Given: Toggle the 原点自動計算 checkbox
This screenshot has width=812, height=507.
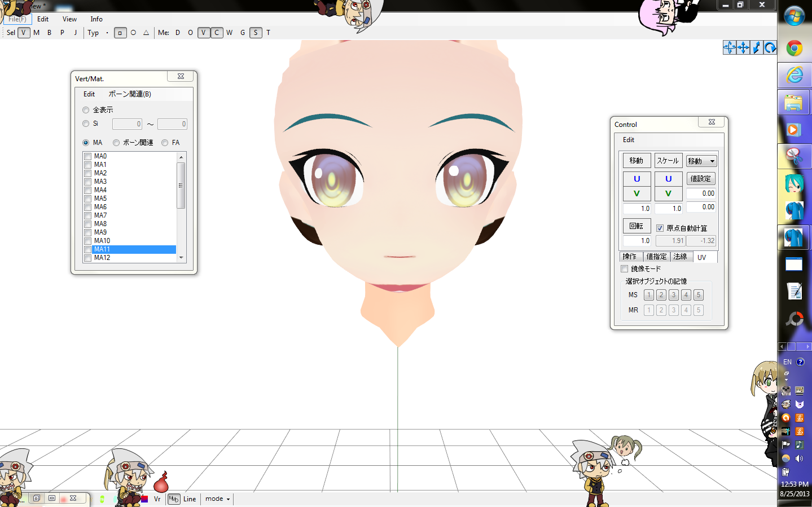Looking at the screenshot, I should [x=660, y=228].
